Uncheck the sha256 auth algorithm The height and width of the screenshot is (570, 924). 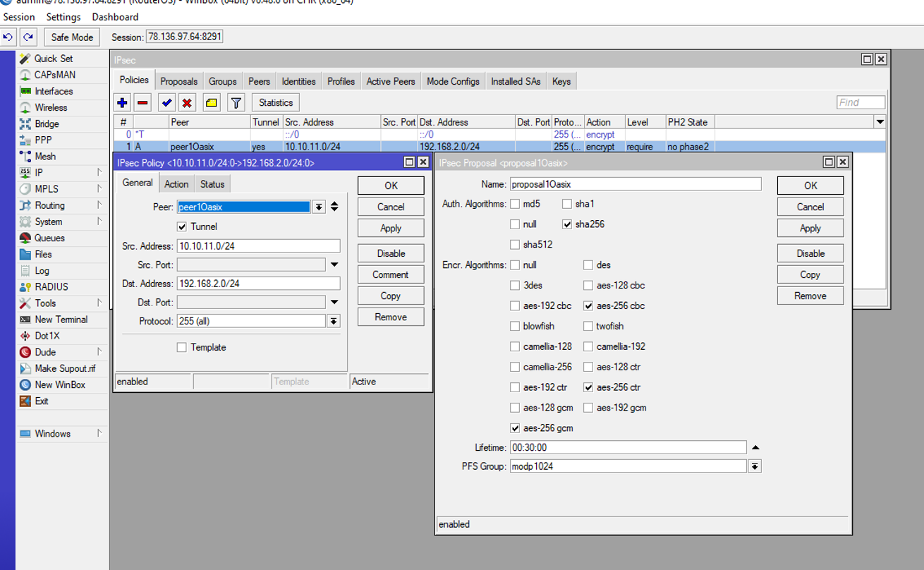pos(567,224)
